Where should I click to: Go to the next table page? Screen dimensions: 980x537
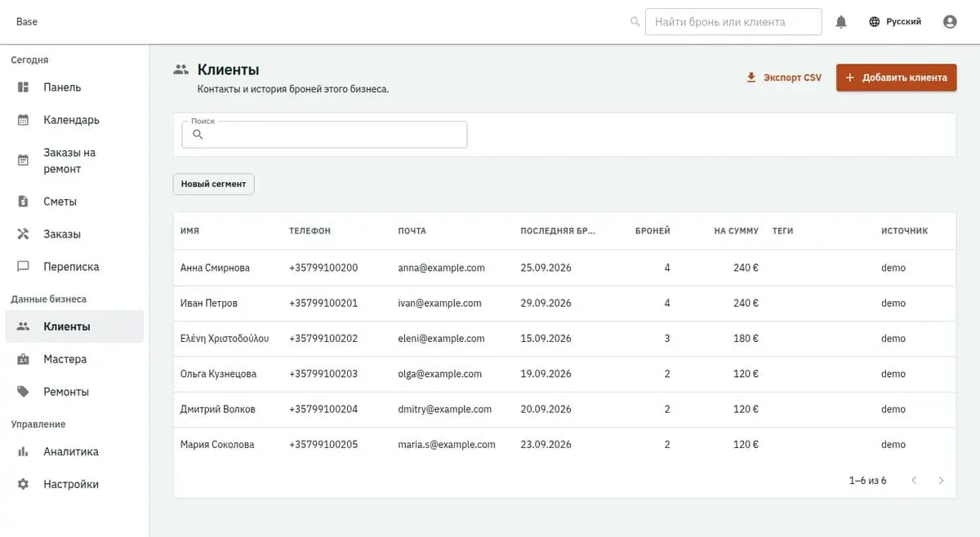(x=941, y=481)
